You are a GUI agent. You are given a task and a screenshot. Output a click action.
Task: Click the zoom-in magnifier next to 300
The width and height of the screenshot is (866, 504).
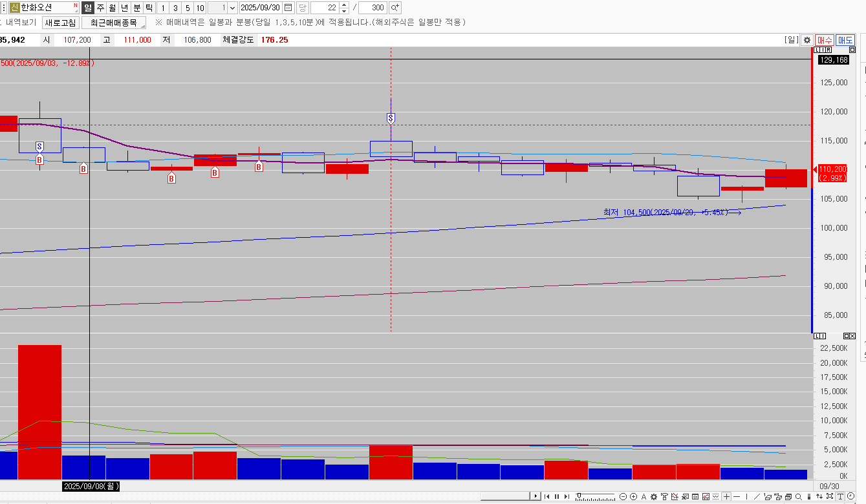click(395, 8)
